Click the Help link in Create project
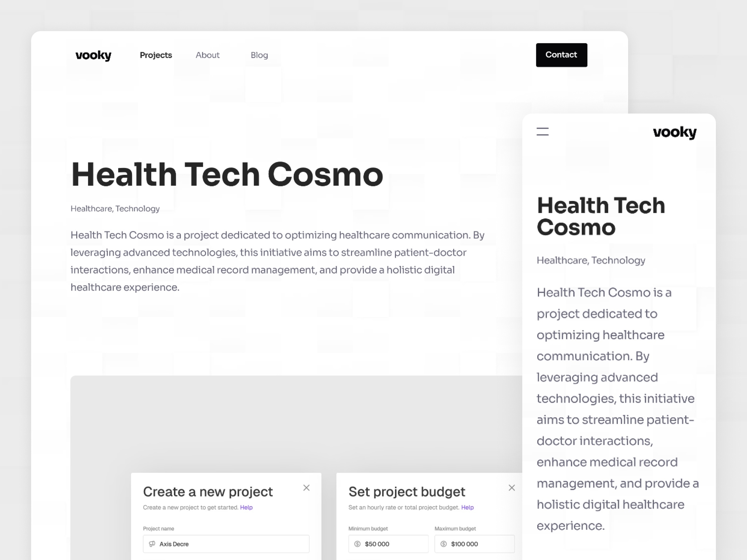Image resolution: width=747 pixels, height=560 pixels. click(246, 507)
